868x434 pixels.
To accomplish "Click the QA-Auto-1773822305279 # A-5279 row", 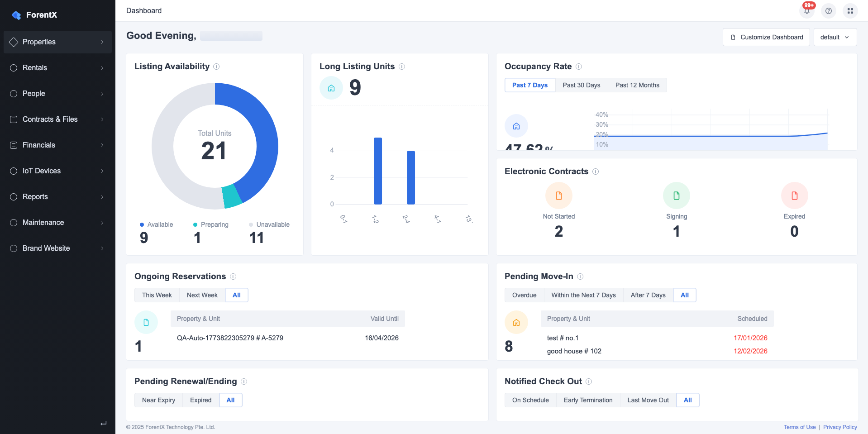I will (288, 339).
